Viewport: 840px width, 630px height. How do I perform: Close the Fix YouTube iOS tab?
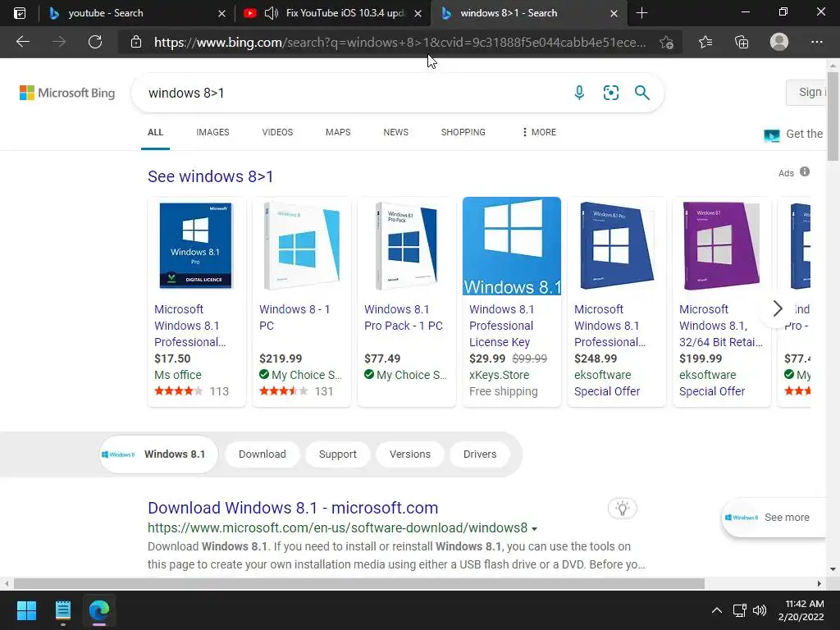coord(418,13)
